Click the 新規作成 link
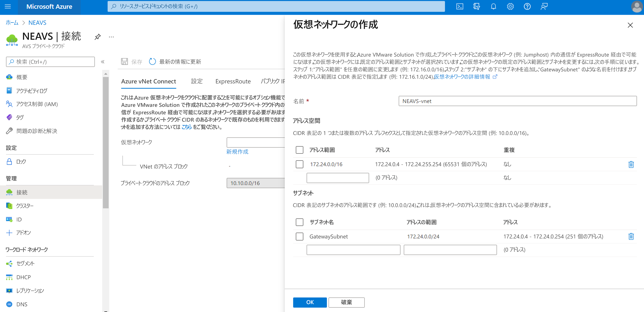644x312 pixels. (237, 152)
